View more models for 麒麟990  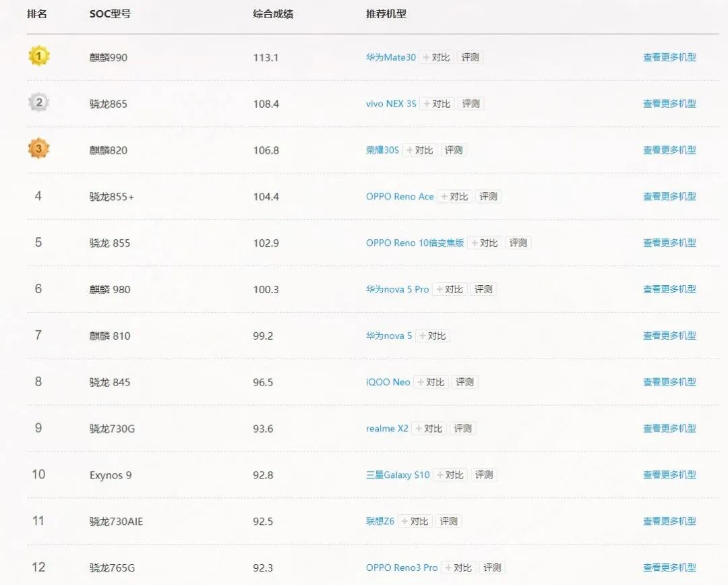pos(669,57)
